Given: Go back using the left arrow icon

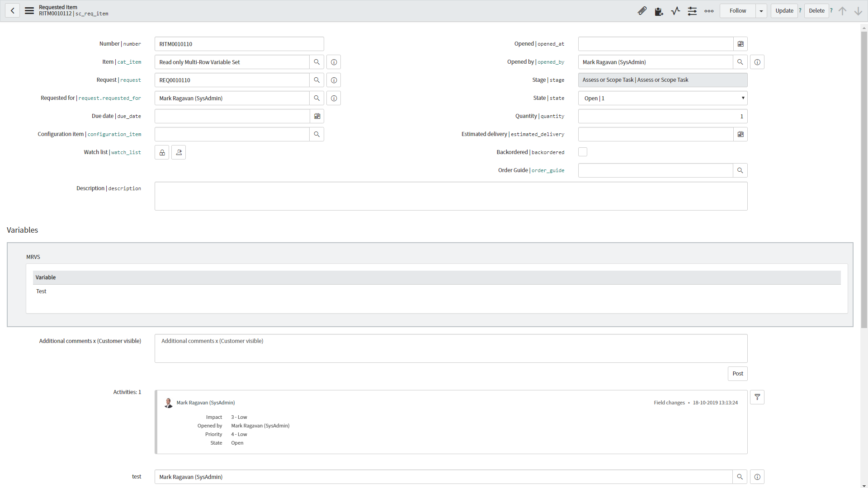Looking at the screenshot, I should (12, 10).
